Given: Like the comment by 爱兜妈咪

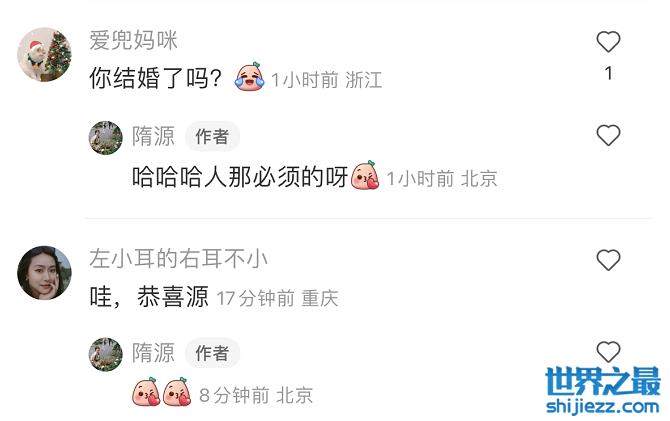Looking at the screenshot, I should coord(608,42).
